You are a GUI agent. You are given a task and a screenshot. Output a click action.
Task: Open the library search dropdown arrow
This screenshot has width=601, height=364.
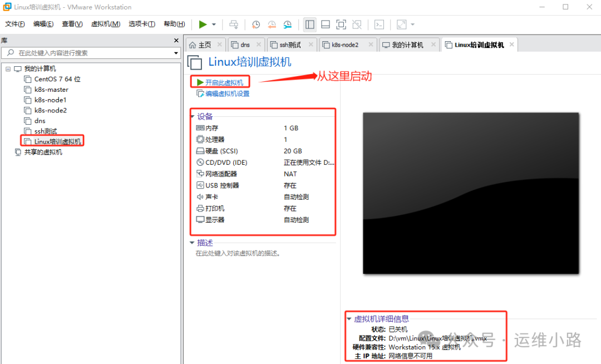(x=176, y=53)
